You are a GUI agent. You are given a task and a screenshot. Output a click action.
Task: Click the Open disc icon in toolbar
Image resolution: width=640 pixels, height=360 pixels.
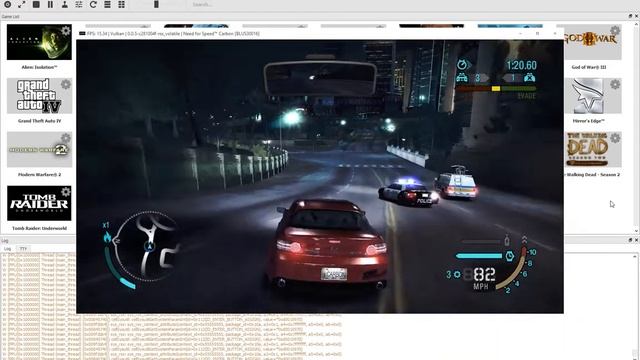tap(7, 4)
